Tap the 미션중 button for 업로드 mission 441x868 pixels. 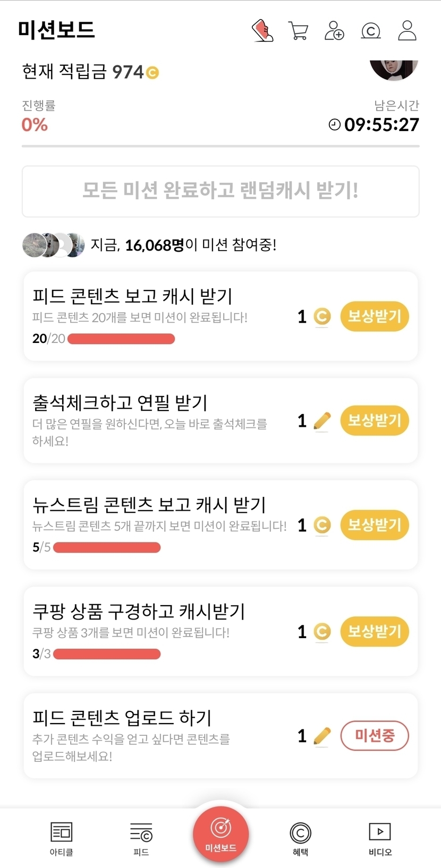pyautogui.click(x=374, y=736)
